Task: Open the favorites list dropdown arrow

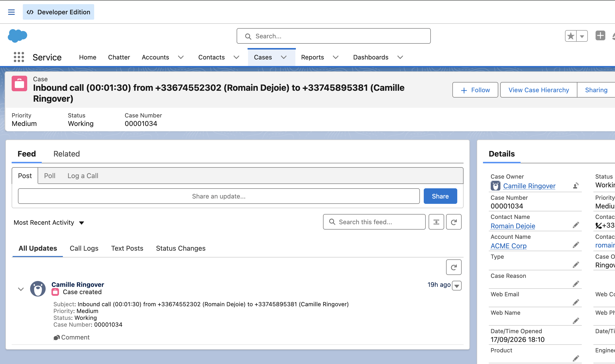Action: point(582,36)
